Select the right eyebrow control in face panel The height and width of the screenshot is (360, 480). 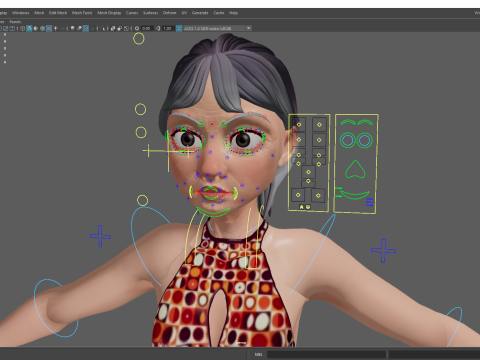click(x=365, y=122)
